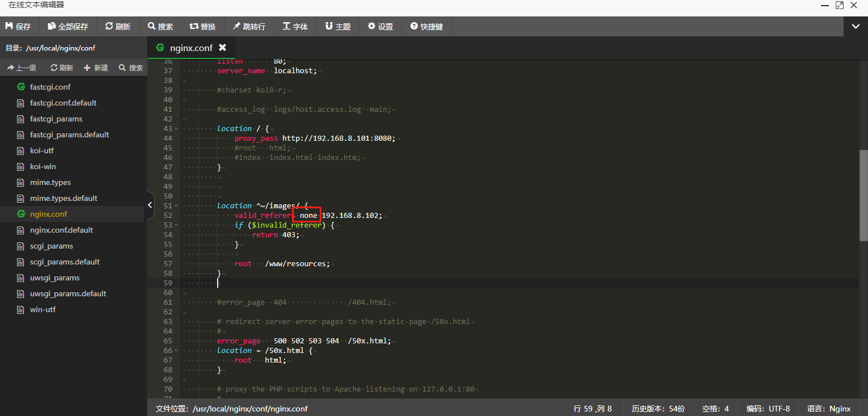868x416 pixels.
Task: Click the error_page directive on line 65
Action: [x=239, y=341]
